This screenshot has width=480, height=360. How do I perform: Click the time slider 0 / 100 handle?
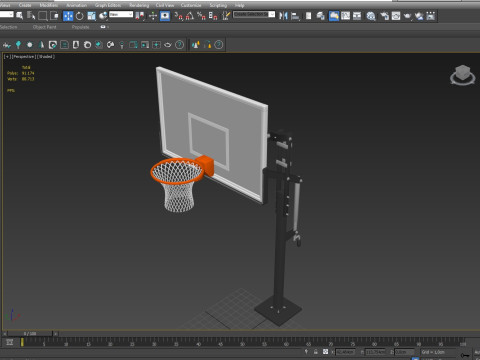tap(30, 333)
